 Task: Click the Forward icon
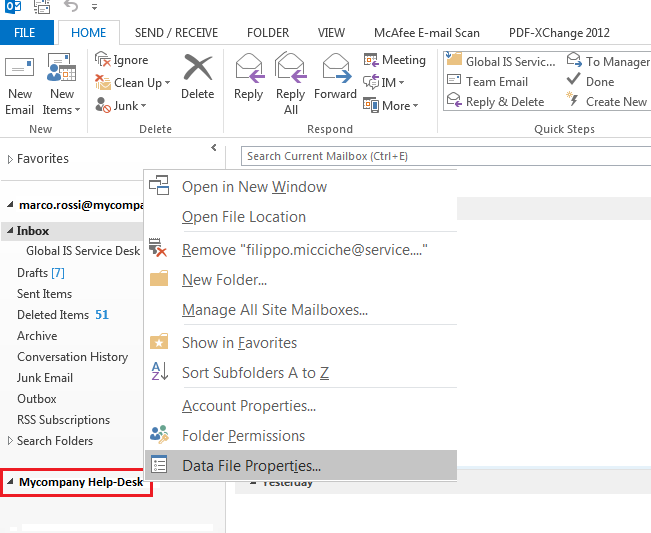pyautogui.click(x=334, y=70)
